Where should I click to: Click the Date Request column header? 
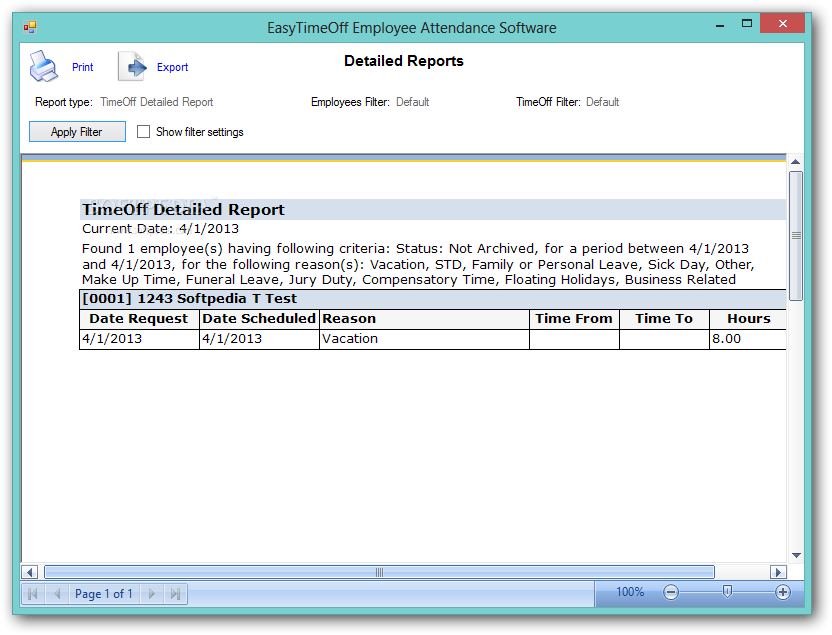tap(139, 319)
